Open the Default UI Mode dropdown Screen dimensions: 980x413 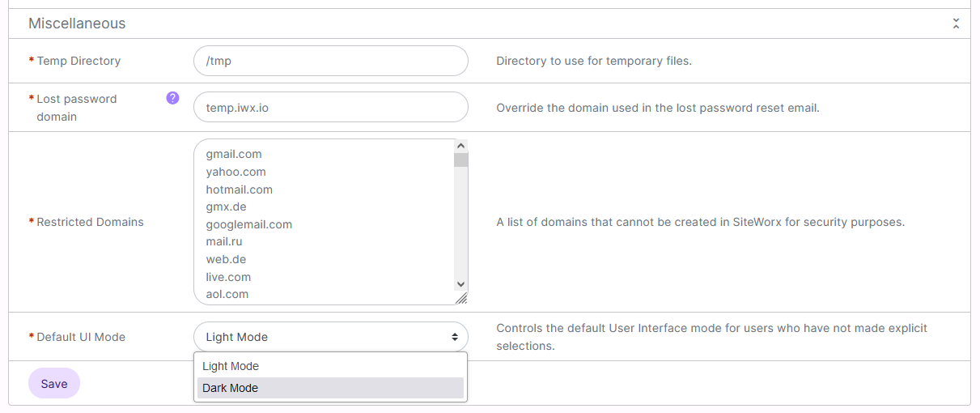tap(330, 337)
